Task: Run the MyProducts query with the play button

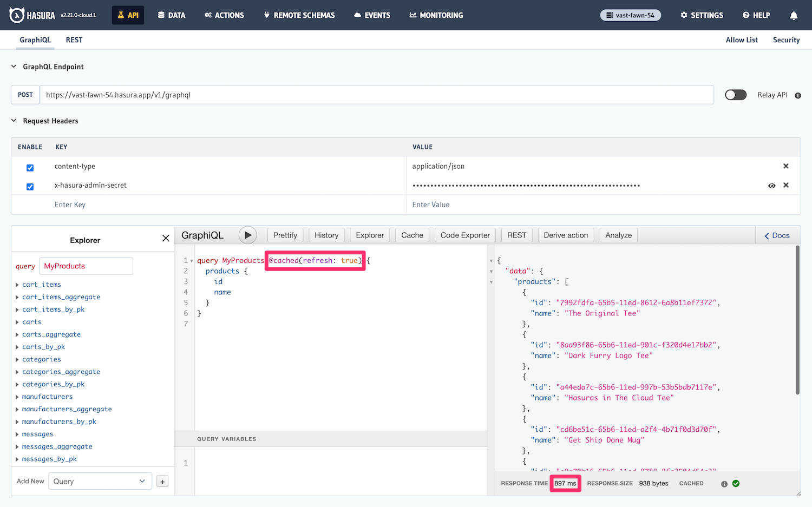Action: pos(248,235)
